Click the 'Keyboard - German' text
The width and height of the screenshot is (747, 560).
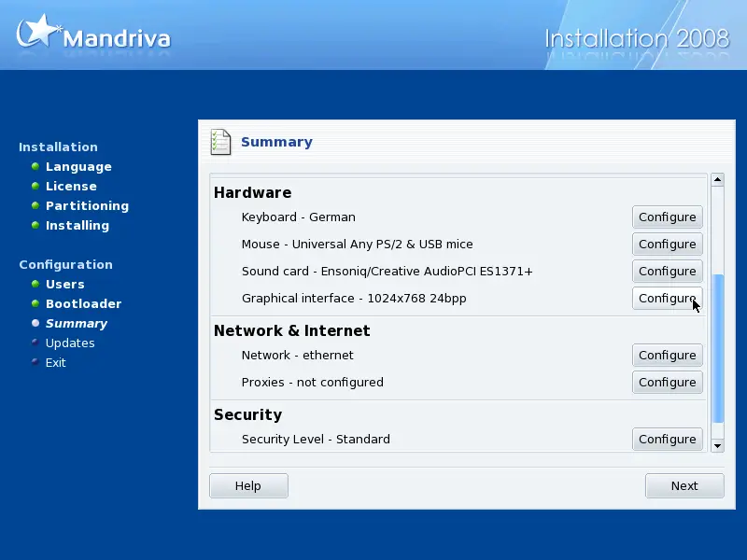pyautogui.click(x=298, y=217)
